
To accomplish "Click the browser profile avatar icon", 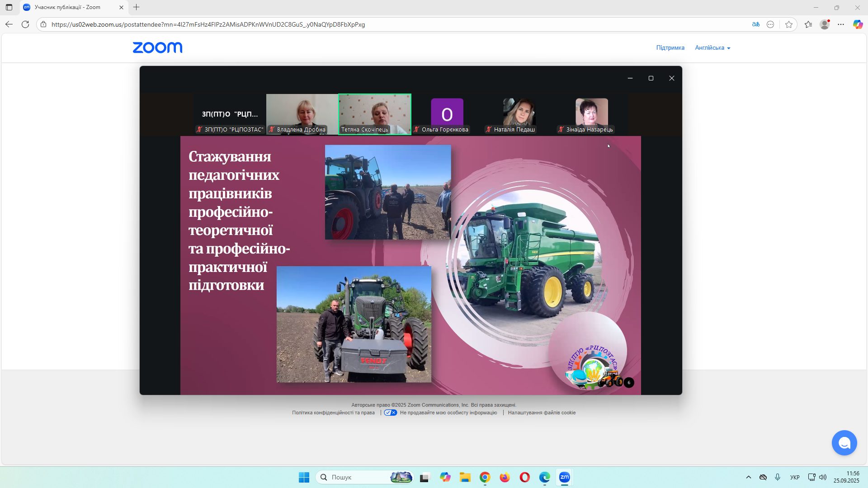I will (x=825, y=24).
